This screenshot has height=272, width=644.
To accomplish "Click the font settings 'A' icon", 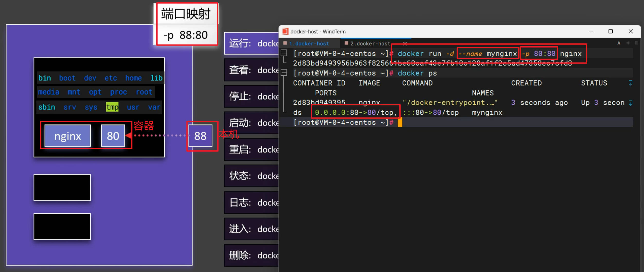I will coord(619,43).
